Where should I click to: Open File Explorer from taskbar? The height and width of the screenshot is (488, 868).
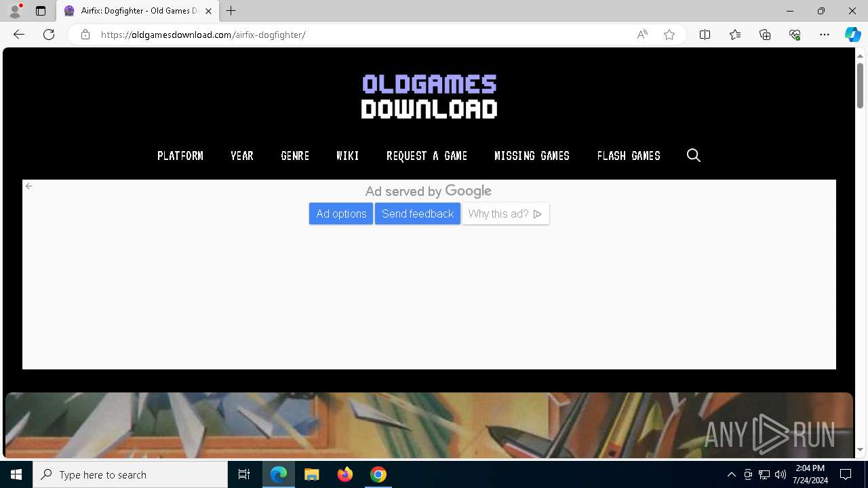pos(312,474)
